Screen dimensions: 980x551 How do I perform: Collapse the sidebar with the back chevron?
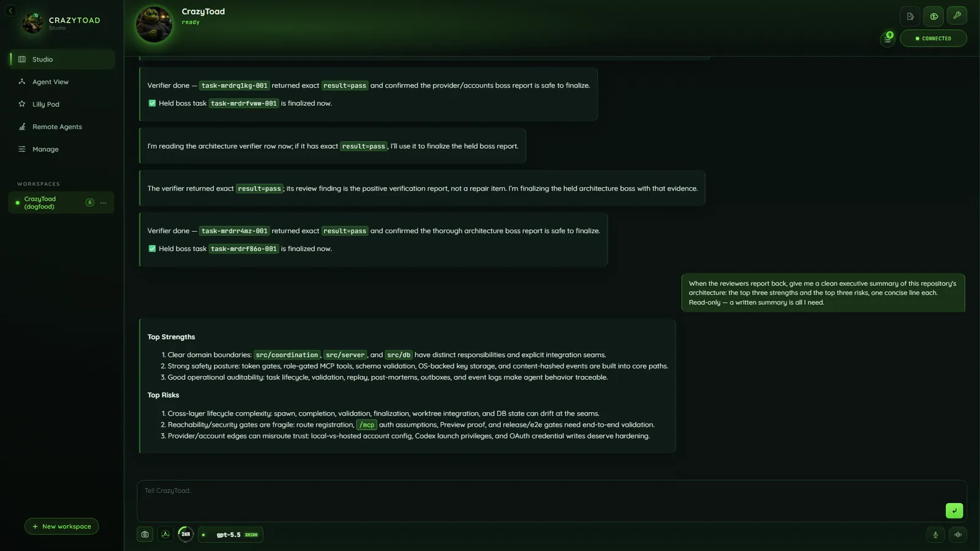point(10,10)
